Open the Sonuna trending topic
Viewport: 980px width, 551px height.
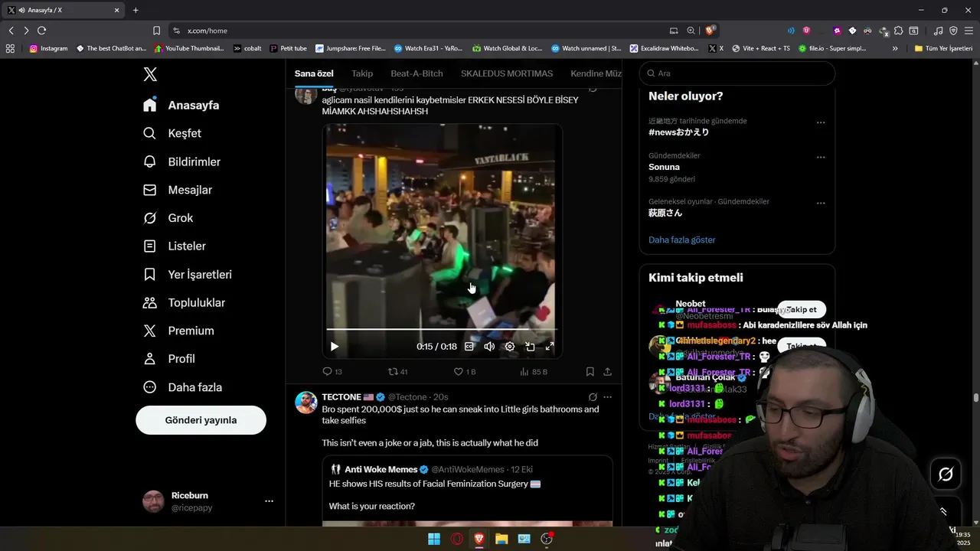click(x=664, y=167)
